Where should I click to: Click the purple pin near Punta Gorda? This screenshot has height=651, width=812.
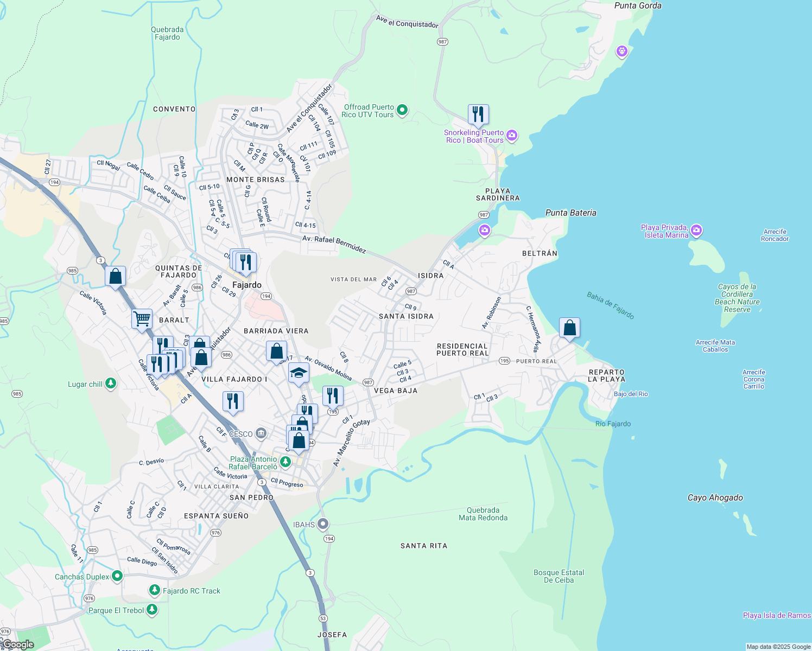tap(622, 52)
